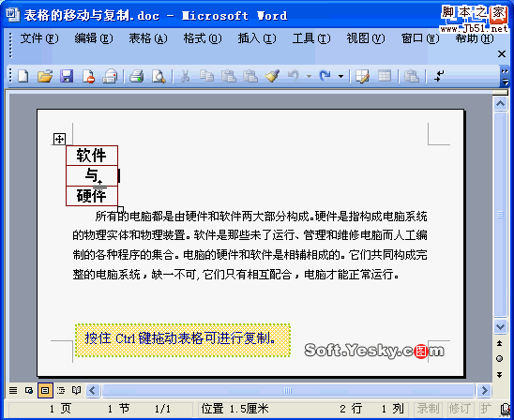514x420 pixels.
Task: Switch to Reading Layout view
Action: [76, 391]
